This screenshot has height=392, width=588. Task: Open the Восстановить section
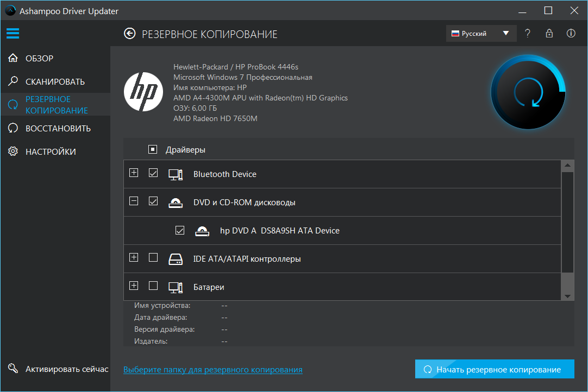58,129
